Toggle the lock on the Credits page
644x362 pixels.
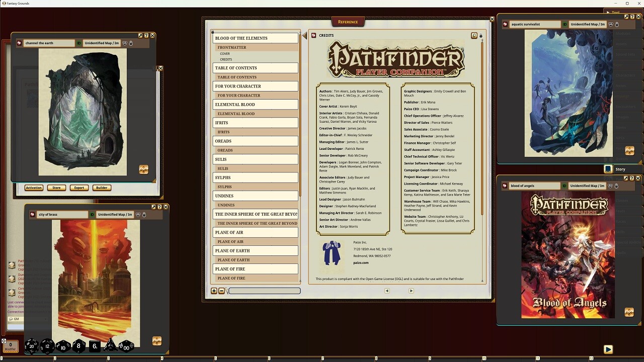(480, 36)
